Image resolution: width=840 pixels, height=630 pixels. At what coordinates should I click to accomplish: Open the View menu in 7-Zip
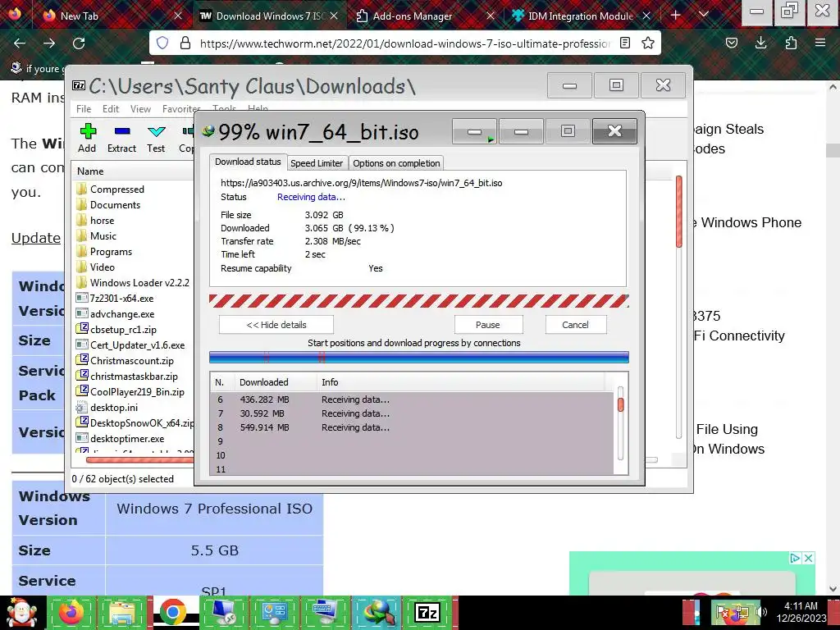click(x=140, y=109)
